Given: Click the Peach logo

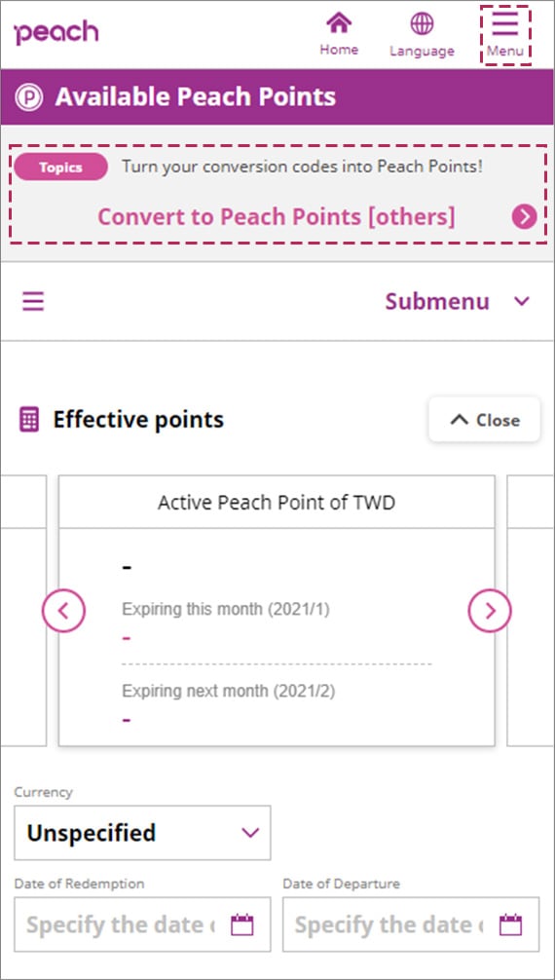Looking at the screenshot, I should click(x=55, y=32).
